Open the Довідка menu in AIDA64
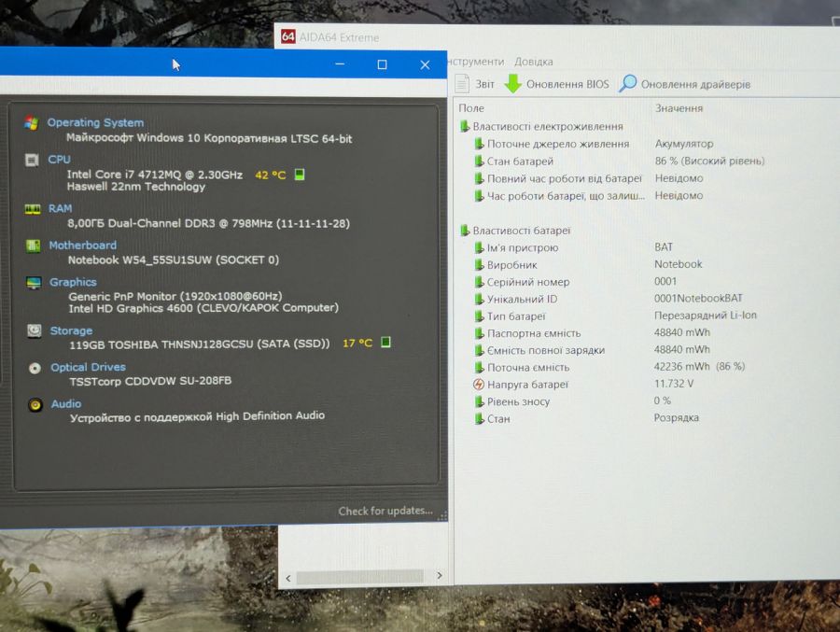The width and height of the screenshot is (840, 632). coord(534,62)
